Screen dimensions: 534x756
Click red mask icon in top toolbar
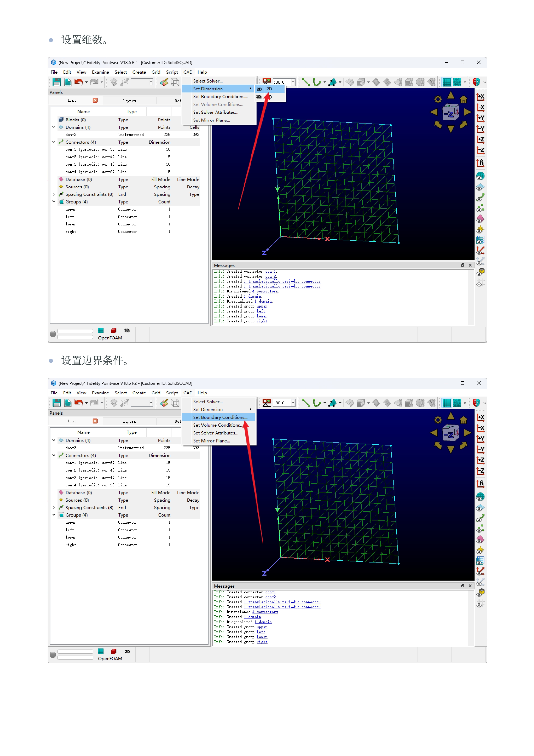click(476, 82)
